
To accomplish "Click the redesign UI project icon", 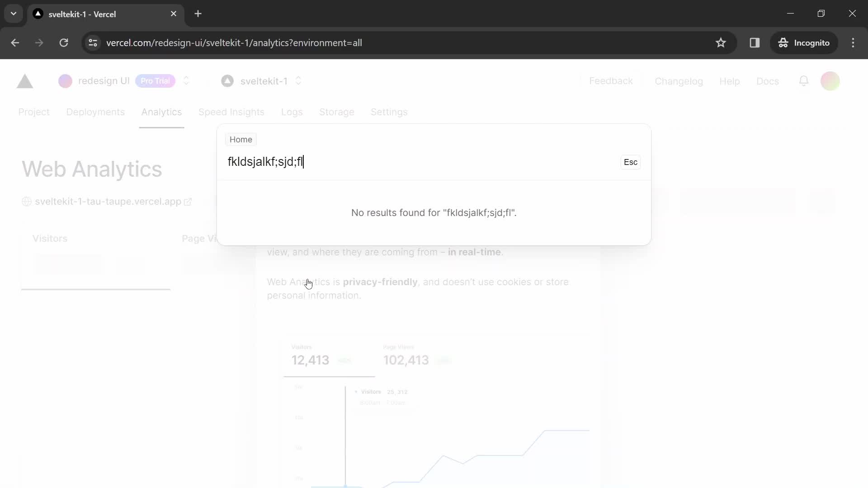I will pos(65,80).
